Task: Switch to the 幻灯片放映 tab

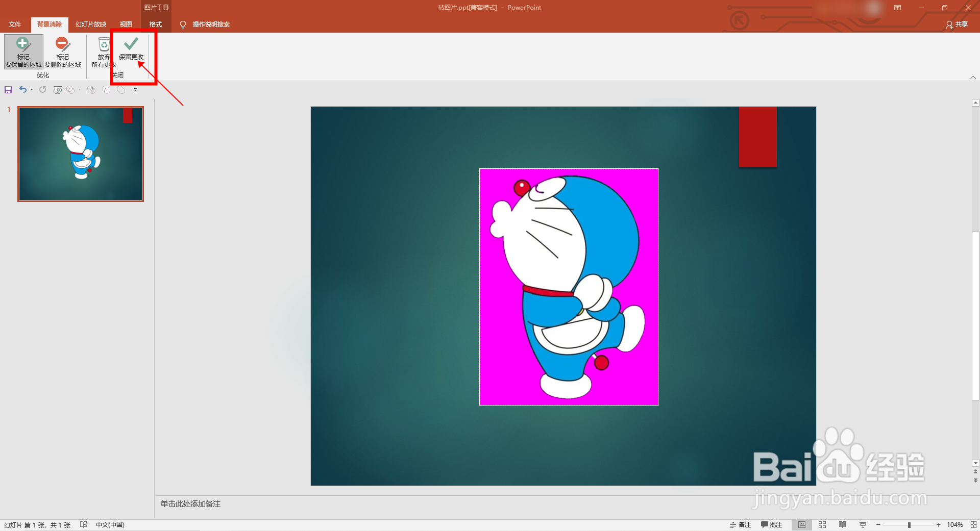Action: click(91, 24)
